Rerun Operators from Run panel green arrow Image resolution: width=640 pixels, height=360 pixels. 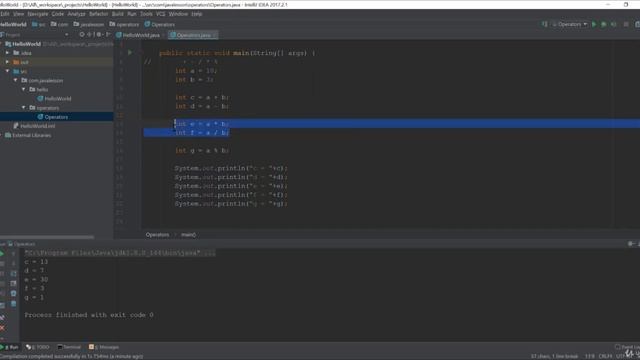coord(2,253)
